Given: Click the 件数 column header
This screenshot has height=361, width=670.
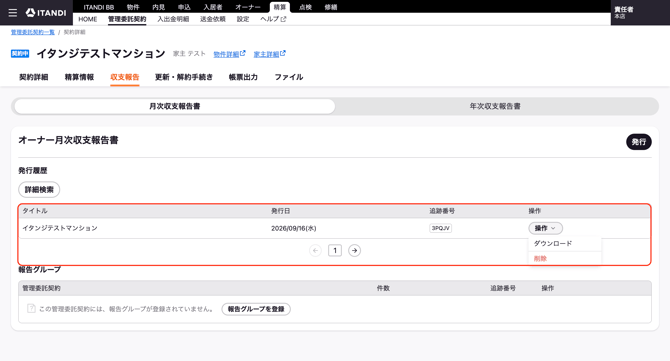Looking at the screenshot, I should tap(383, 288).
